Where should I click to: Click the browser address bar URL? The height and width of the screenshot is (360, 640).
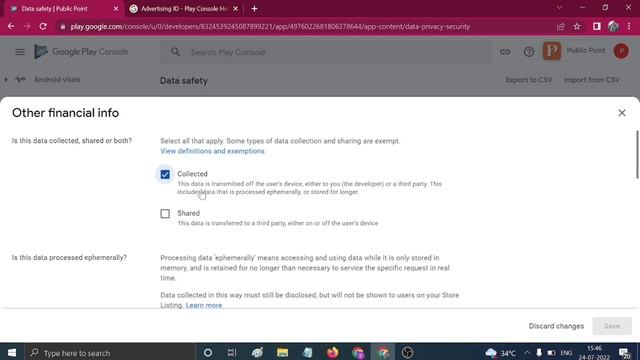pos(270,27)
